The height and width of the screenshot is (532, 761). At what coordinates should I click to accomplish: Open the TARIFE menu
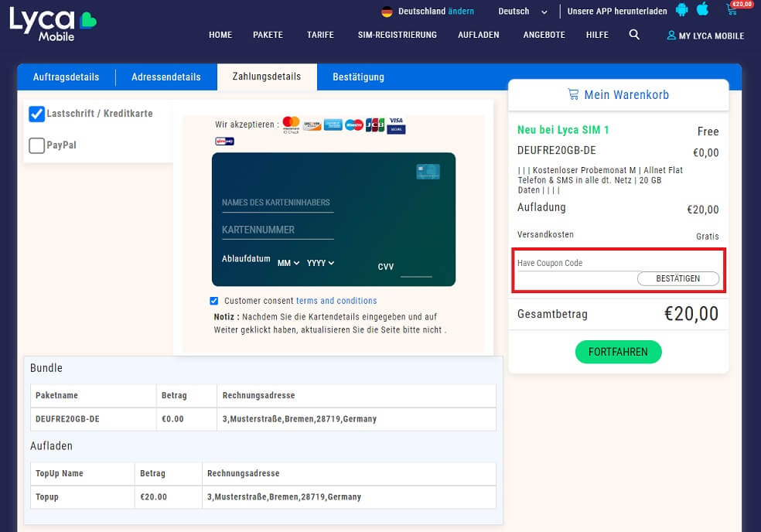point(320,35)
